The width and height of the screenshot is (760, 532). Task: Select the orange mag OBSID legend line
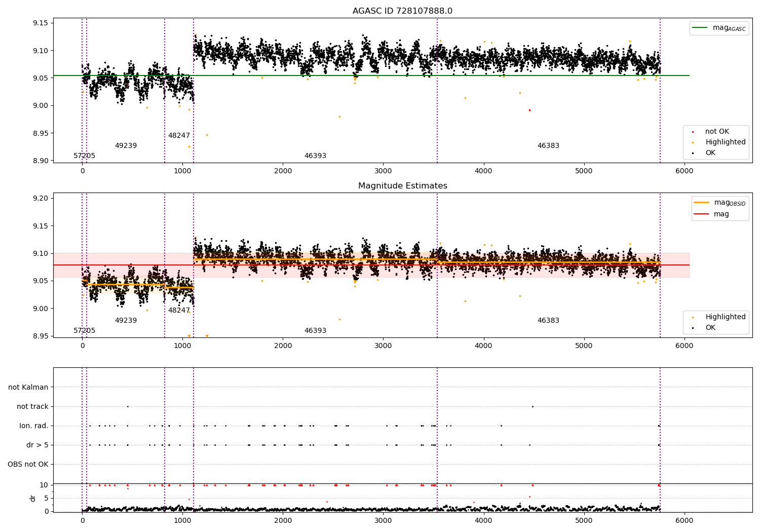(702, 203)
